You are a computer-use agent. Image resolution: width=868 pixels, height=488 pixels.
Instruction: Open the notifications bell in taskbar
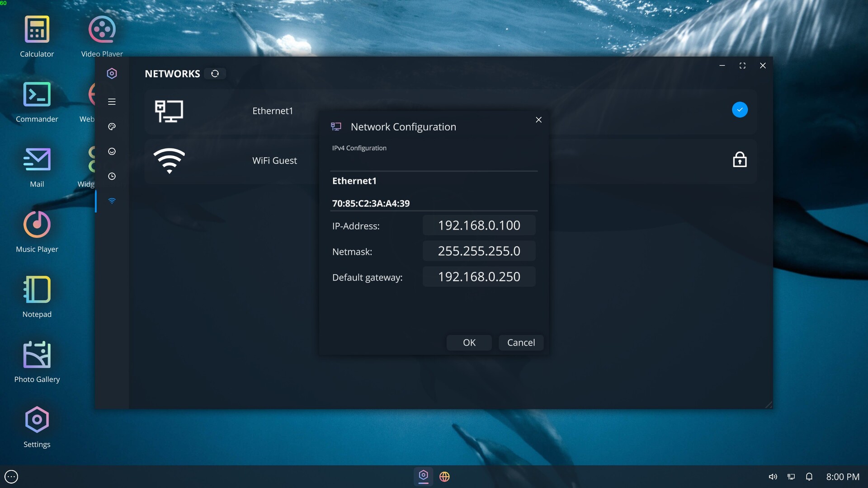(809, 477)
